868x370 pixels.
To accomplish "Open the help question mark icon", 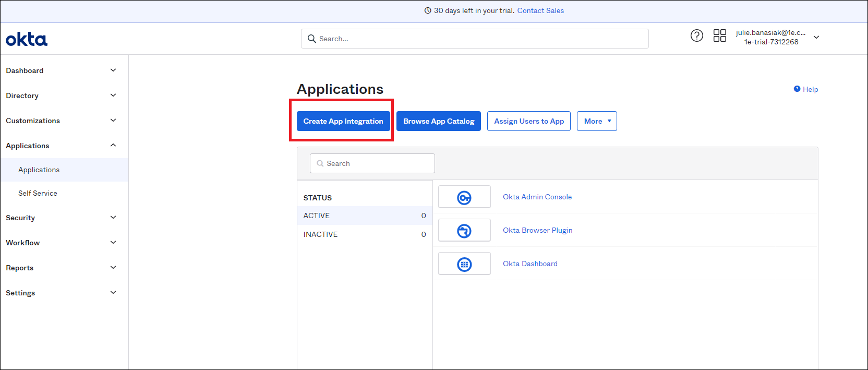I will (696, 35).
